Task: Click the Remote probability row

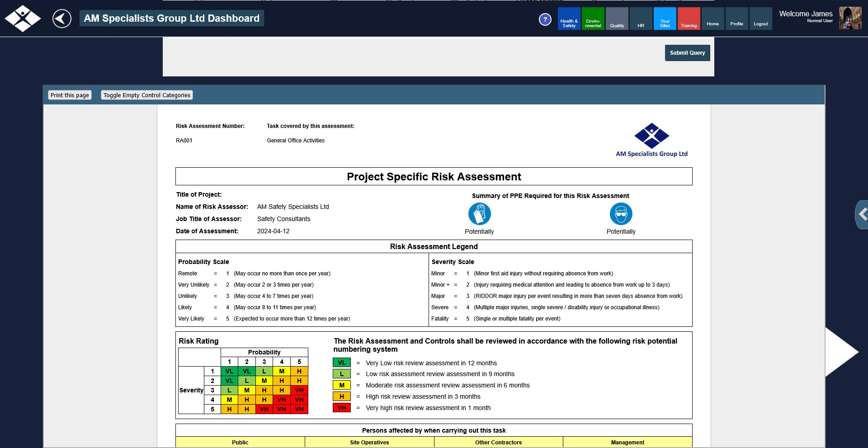Action: (x=254, y=274)
